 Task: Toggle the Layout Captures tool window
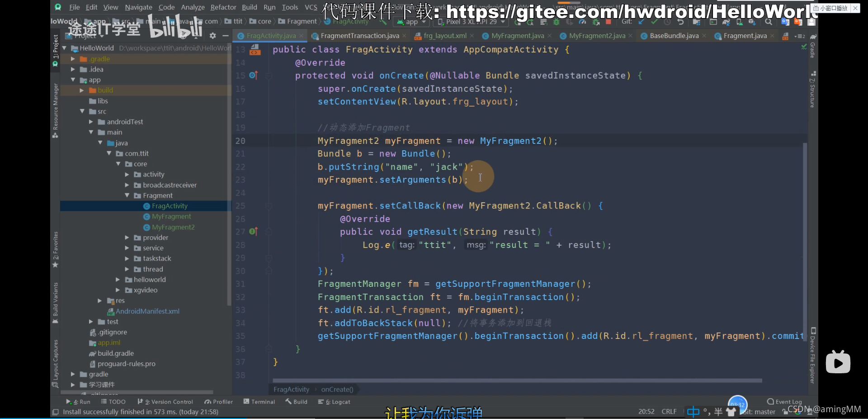[55, 363]
